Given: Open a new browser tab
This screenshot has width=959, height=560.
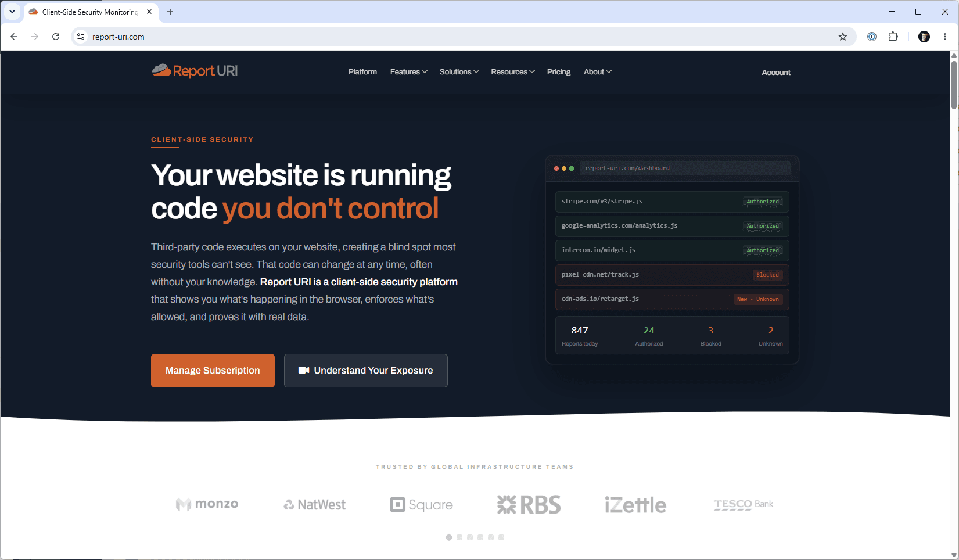Looking at the screenshot, I should (x=170, y=12).
